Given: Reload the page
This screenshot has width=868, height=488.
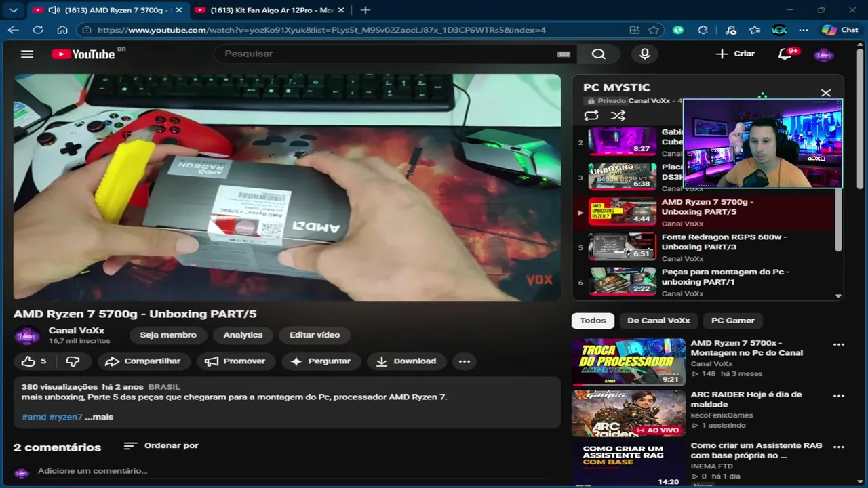Looking at the screenshot, I should pyautogui.click(x=38, y=30).
